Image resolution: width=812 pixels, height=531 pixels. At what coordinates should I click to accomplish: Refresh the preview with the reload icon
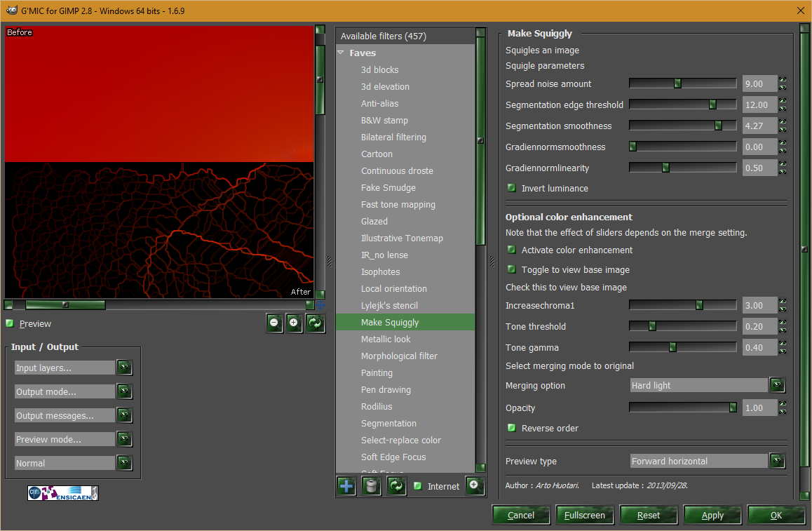(315, 323)
